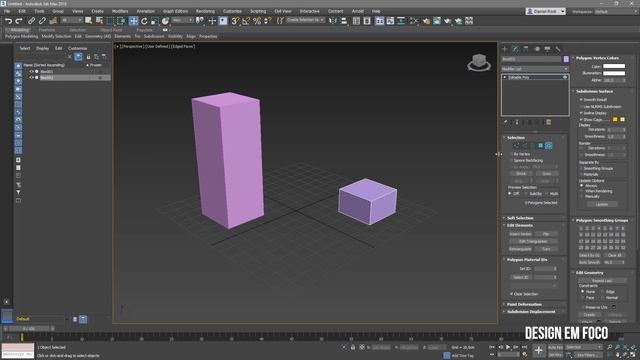Click the Repeat Last button

point(602,281)
